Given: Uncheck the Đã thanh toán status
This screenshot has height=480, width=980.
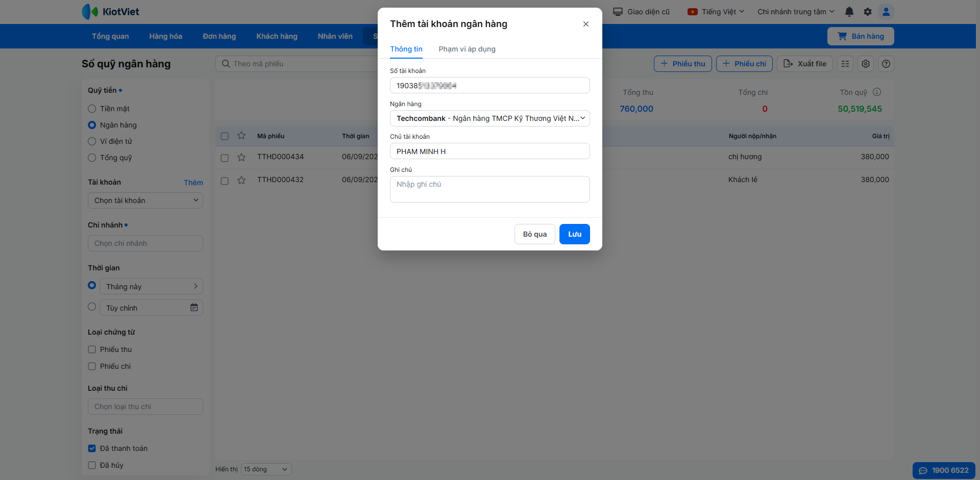Looking at the screenshot, I should (92, 448).
